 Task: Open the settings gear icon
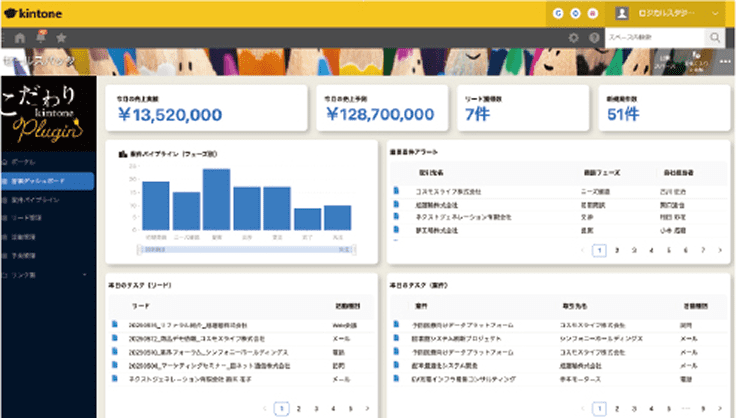pyautogui.click(x=573, y=38)
